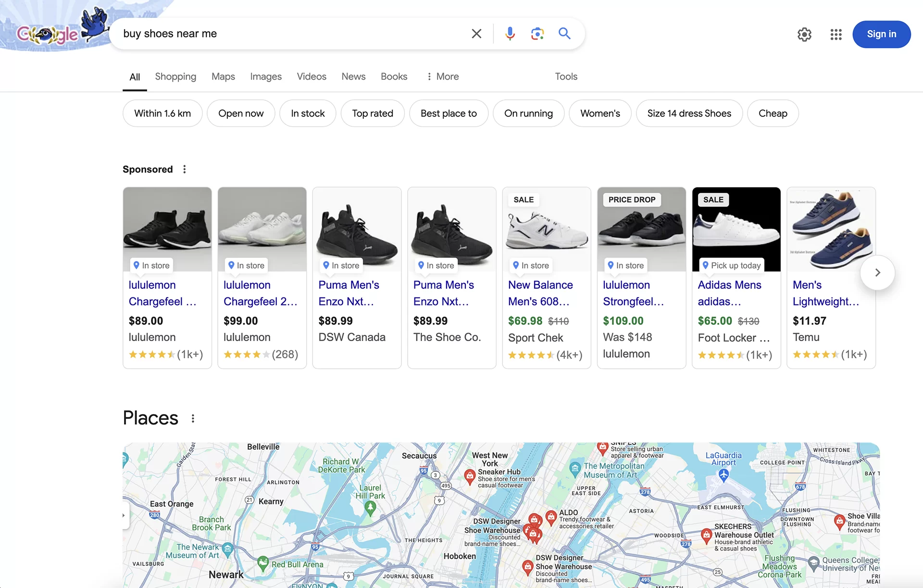Click the Temu blue lightweight shoes thumbnail
Viewport: 923px width, 588px height.
tap(831, 230)
